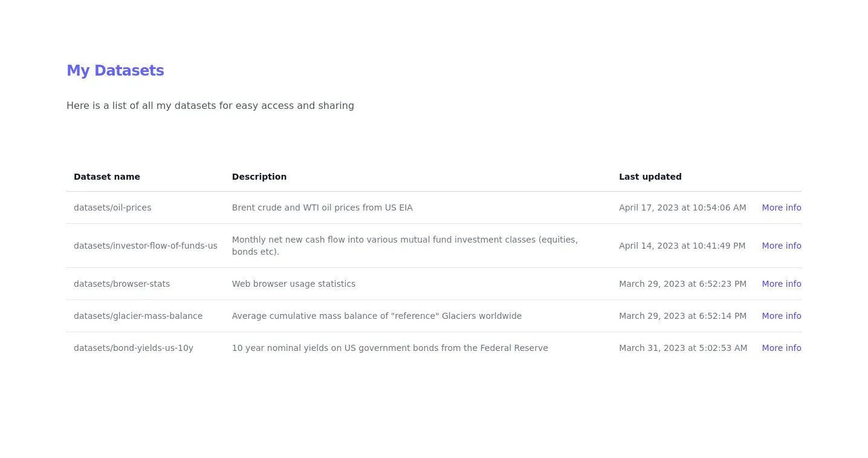Select datasets/glacier-mass-balance name cell
Screen dimensions: 868x458
click(138, 316)
